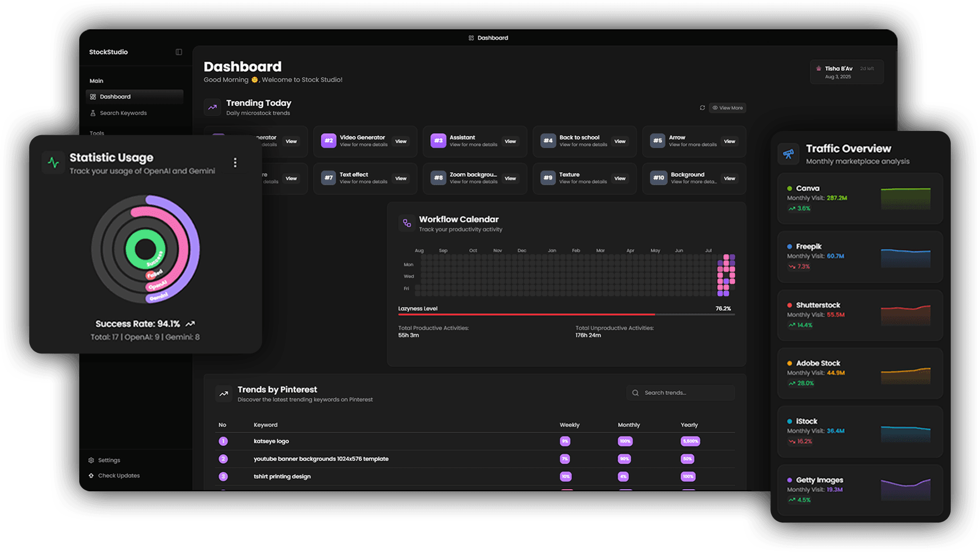Click the #9 rank badge

(x=548, y=178)
